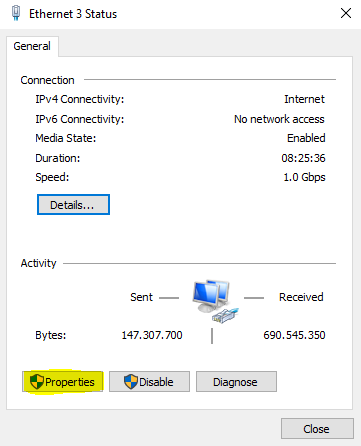Click the Ethernet adapter icon in title bar
Image resolution: width=361 pixels, height=446 pixels.
[16, 13]
